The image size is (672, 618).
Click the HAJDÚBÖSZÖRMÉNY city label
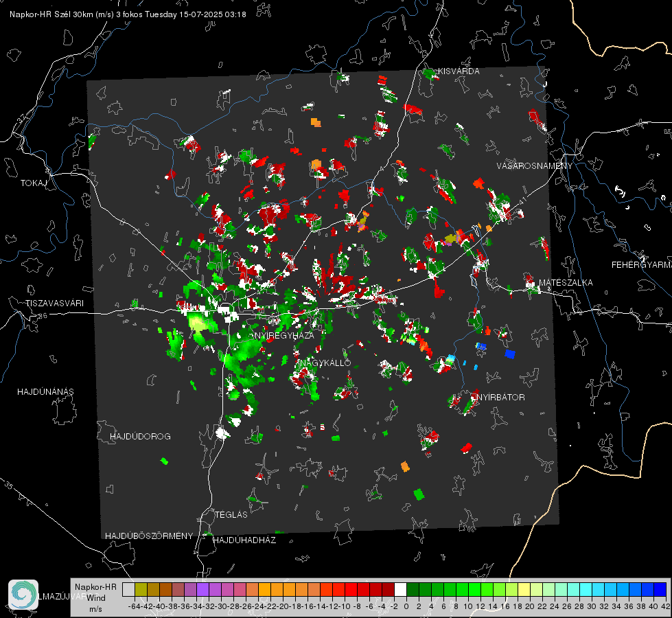pos(149,536)
